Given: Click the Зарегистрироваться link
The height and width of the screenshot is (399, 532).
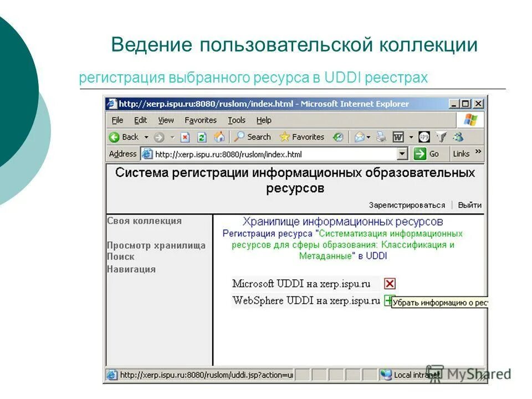Looking at the screenshot, I should pyautogui.click(x=406, y=204).
